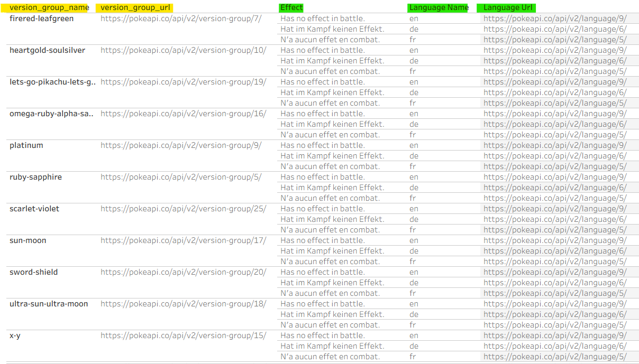This screenshot has width=639, height=364.
Task: Click language/5/ URL under sun-moon group
Action: point(555,262)
